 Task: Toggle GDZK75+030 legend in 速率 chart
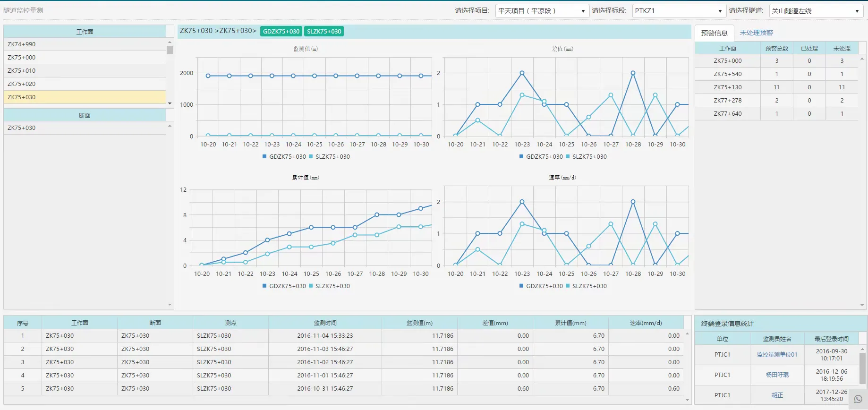pyautogui.click(x=541, y=286)
